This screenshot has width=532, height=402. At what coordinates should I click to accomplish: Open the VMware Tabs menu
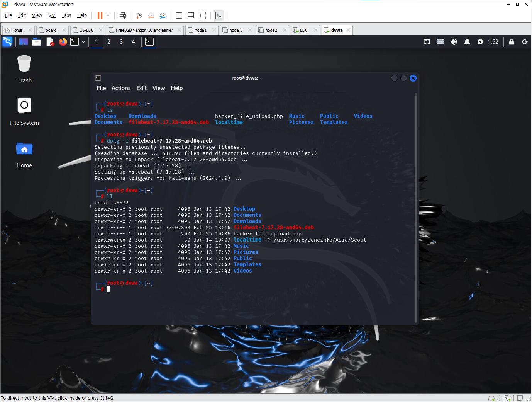coord(66,15)
